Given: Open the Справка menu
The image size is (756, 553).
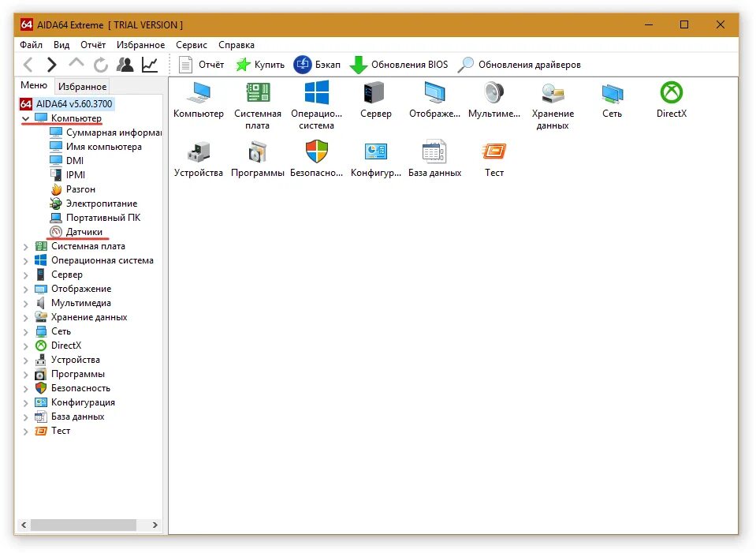Looking at the screenshot, I should [236, 45].
